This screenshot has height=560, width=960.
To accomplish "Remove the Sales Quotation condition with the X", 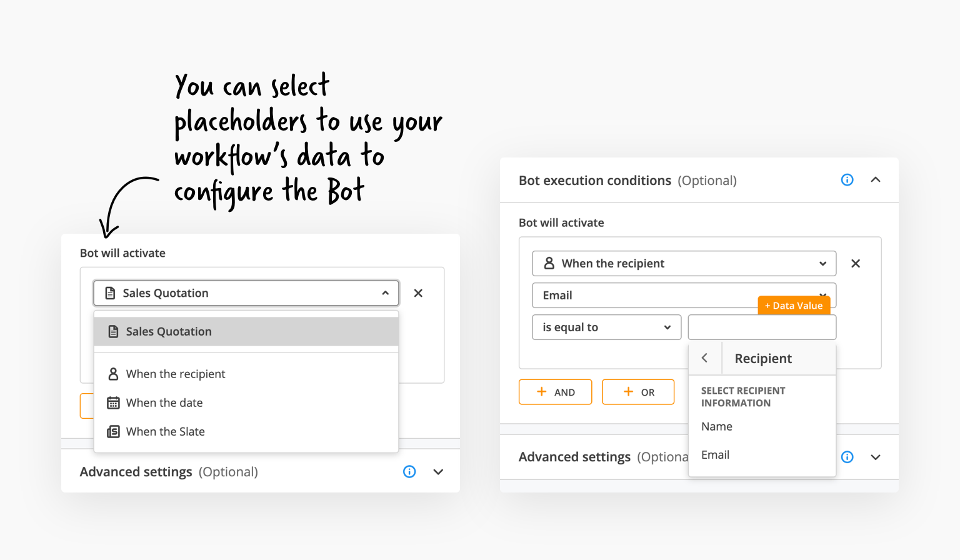I will pyautogui.click(x=418, y=292).
